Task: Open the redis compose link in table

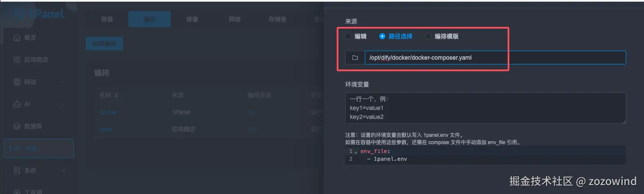Action: coord(106,129)
